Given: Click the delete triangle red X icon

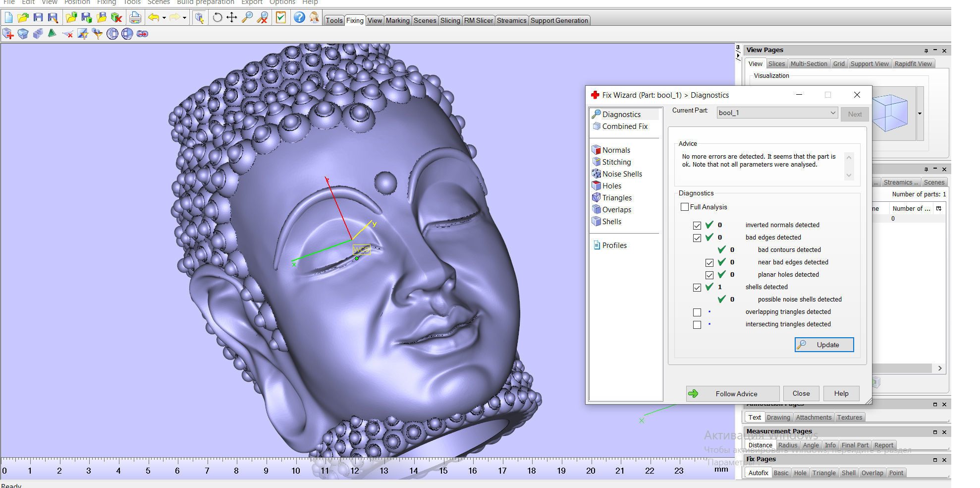Looking at the screenshot, I should coord(68,34).
